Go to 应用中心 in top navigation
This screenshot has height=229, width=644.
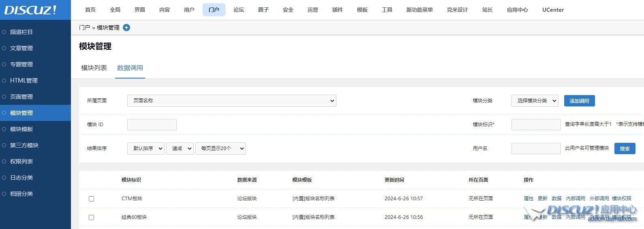tap(517, 10)
